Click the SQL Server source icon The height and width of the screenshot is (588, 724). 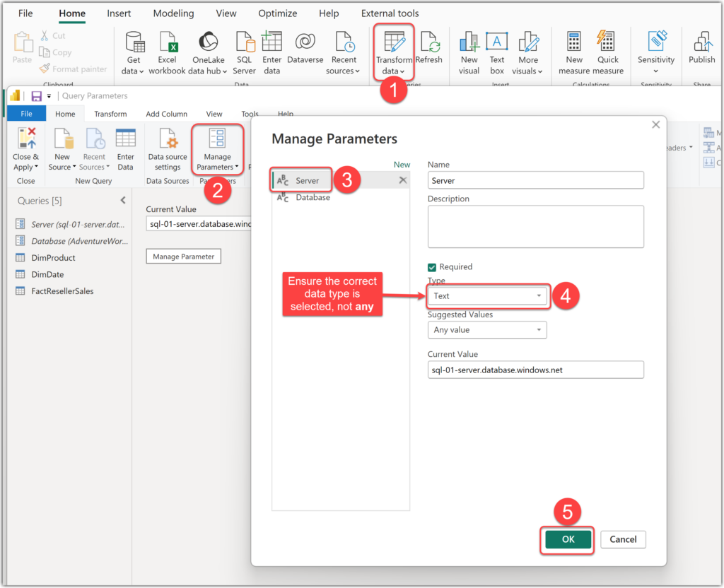coord(245,42)
